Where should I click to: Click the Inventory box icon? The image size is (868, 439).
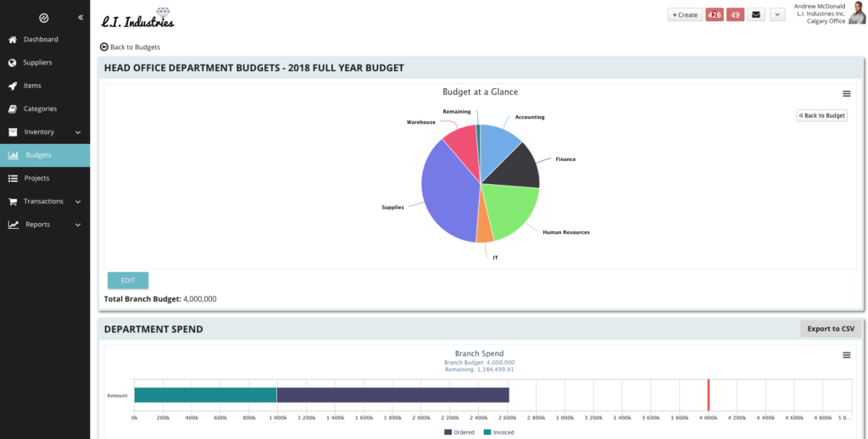coord(13,132)
